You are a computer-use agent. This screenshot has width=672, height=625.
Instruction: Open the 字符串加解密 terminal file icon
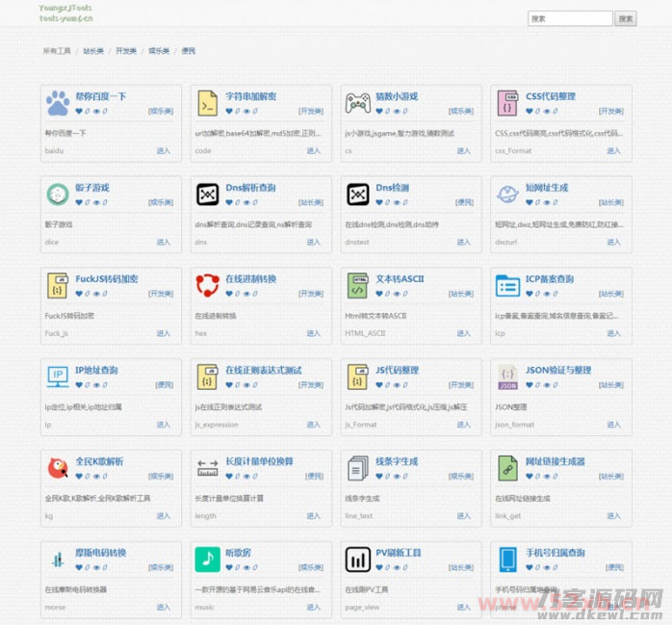click(x=208, y=103)
